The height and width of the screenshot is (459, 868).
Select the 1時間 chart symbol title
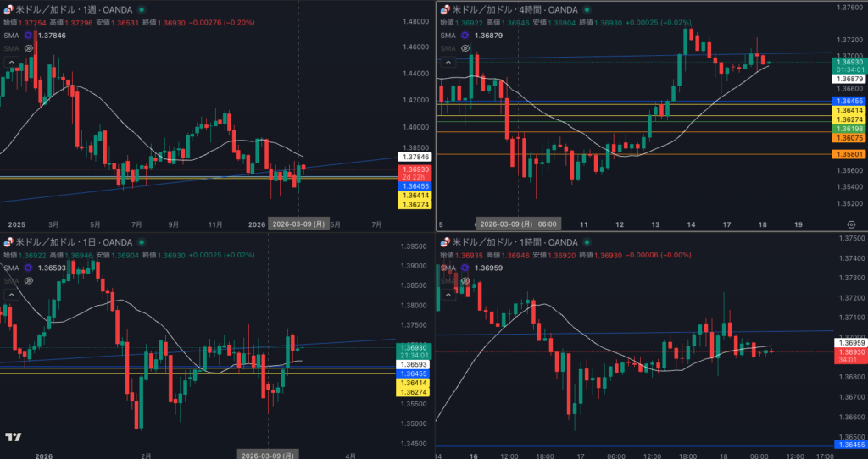(507, 242)
